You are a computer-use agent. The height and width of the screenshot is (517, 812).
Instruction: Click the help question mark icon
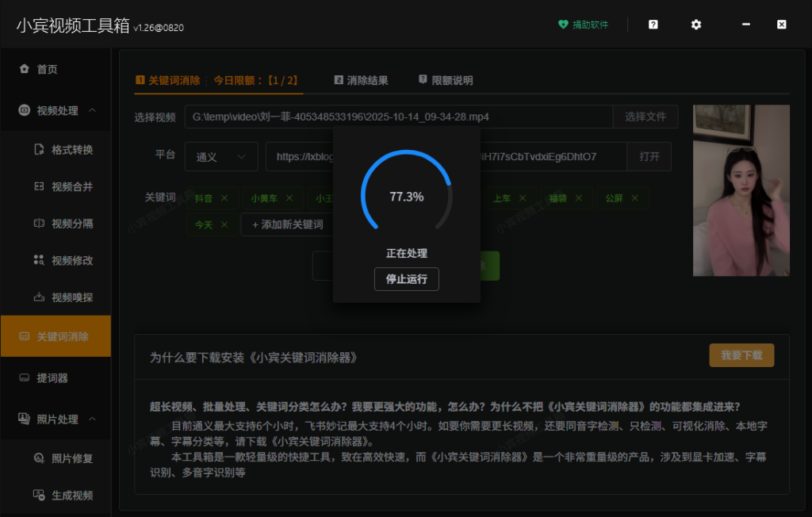tap(653, 25)
